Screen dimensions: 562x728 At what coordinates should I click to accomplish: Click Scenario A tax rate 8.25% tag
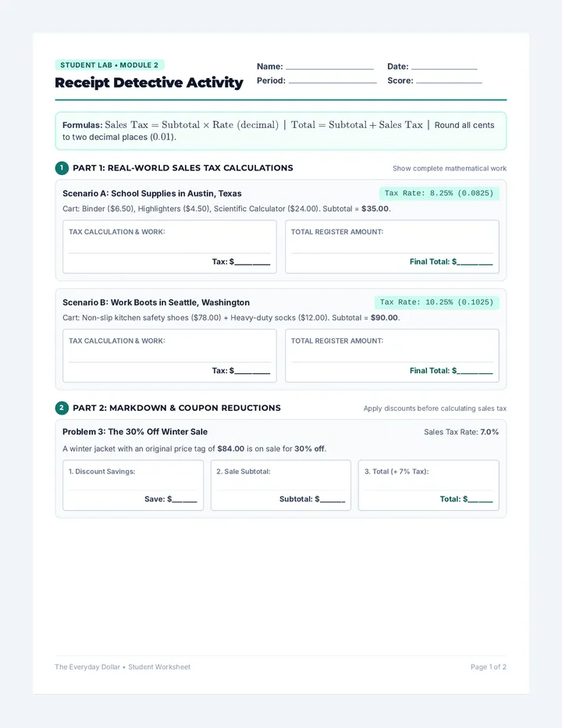tap(439, 193)
